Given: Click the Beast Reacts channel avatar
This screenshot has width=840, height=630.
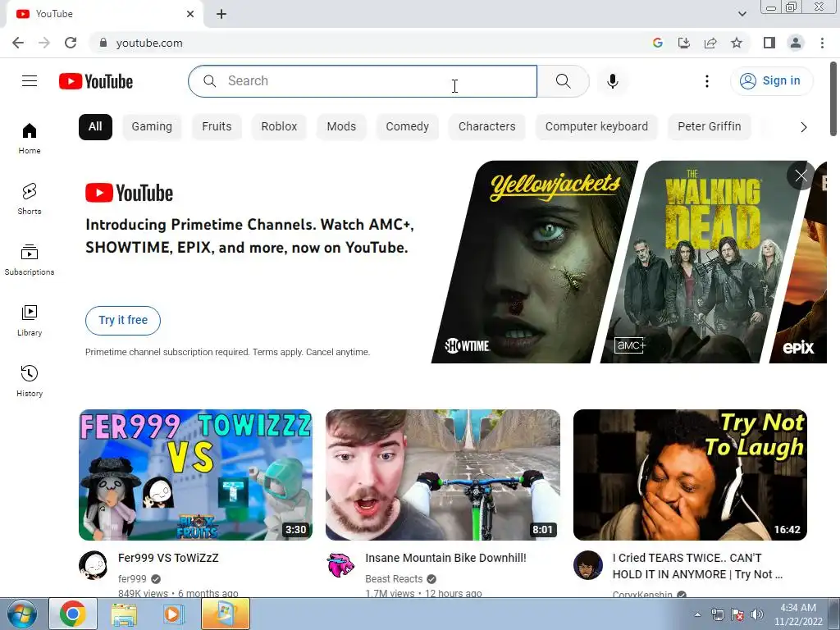Looking at the screenshot, I should (340, 565).
